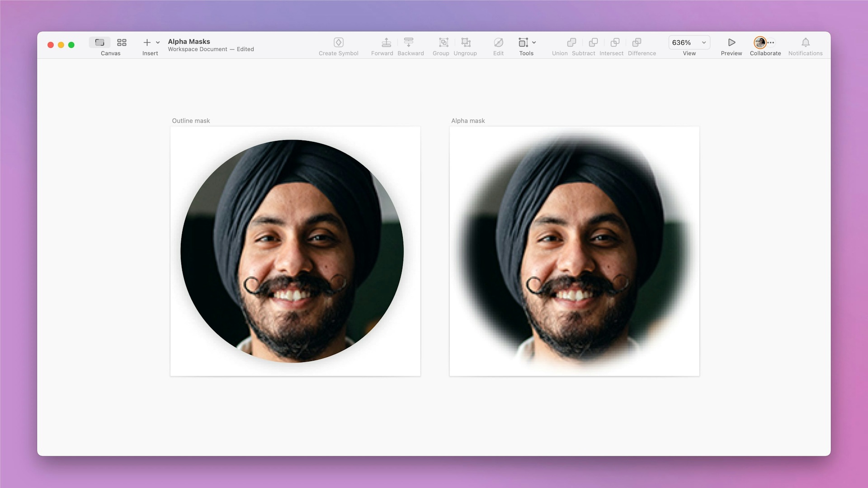
Task: Open the Insert dropdown chevron
Action: [x=157, y=43]
